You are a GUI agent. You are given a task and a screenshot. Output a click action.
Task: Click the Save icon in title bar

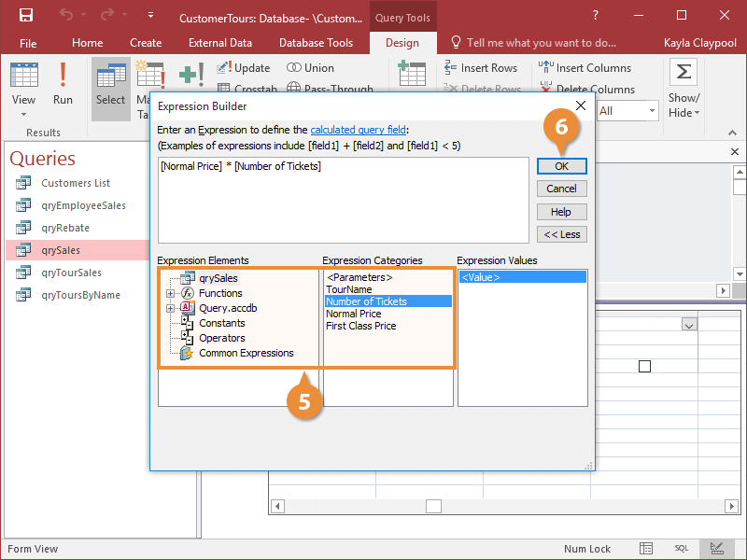[26, 15]
